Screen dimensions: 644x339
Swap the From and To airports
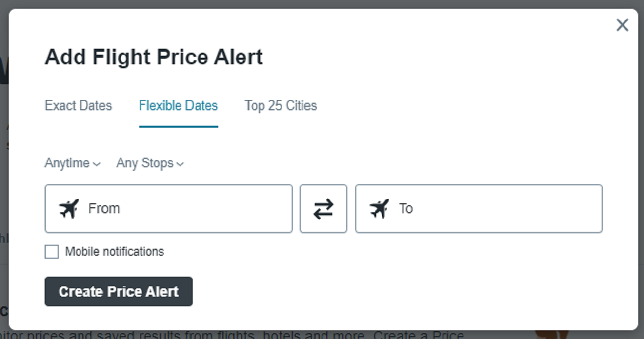pos(323,209)
